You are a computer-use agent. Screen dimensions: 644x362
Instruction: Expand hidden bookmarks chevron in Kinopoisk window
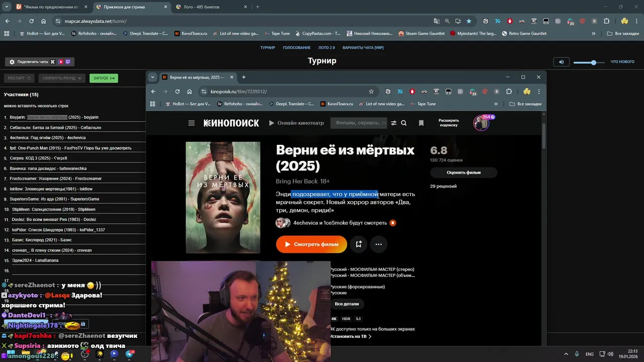coord(496,104)
